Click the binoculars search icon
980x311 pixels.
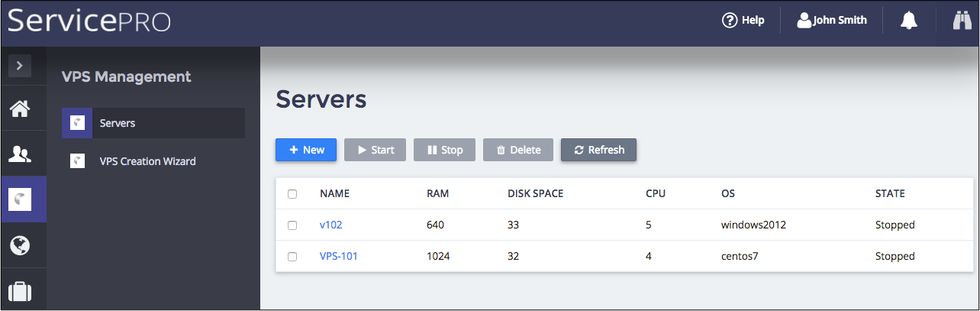pyautogui.click(x=961, y=21)
